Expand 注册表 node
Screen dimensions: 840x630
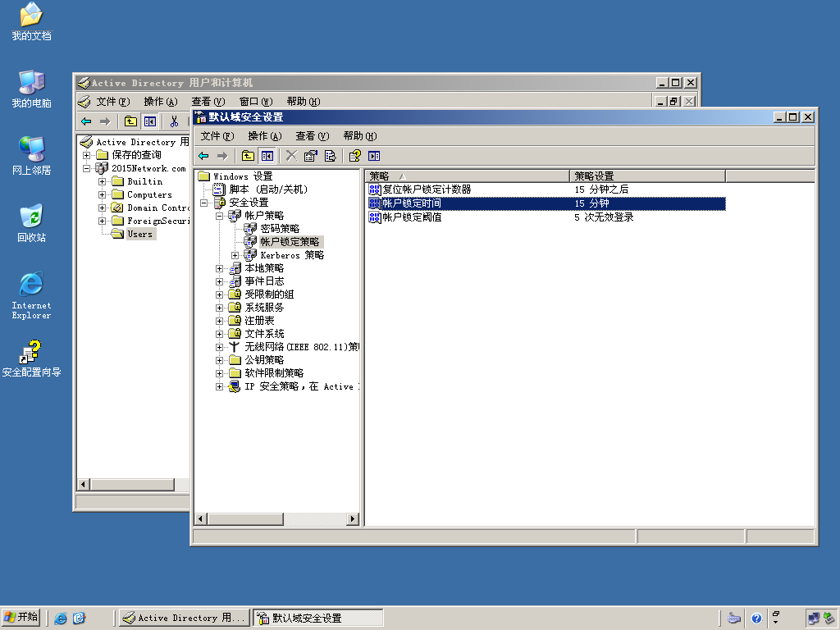[x=219, y=321]
